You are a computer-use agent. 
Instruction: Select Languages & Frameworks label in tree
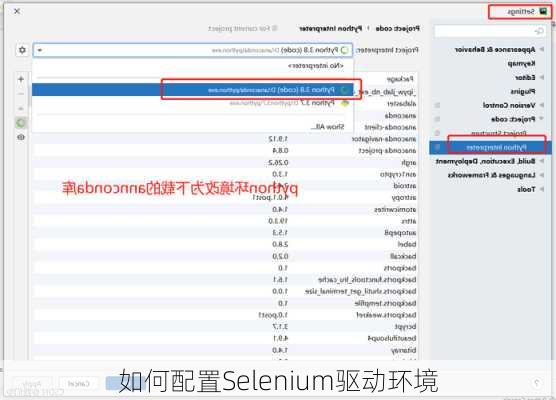pos(492,175)
